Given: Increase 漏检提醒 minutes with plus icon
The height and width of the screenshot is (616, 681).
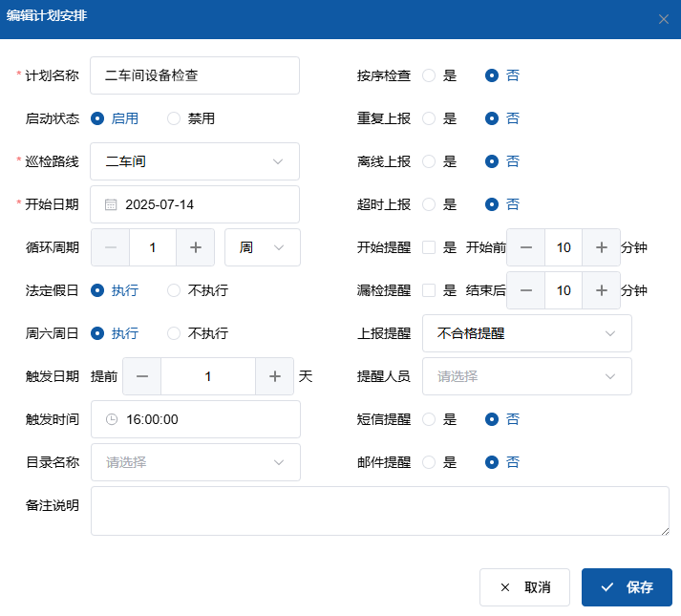Looking at the screenshot, I should [602, 290].
